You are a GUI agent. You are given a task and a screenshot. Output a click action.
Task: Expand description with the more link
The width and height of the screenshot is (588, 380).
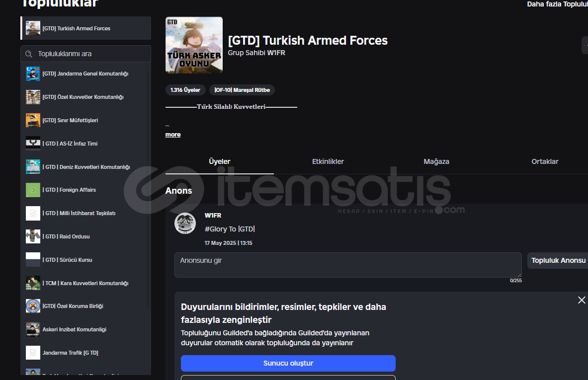click(173, 135)
